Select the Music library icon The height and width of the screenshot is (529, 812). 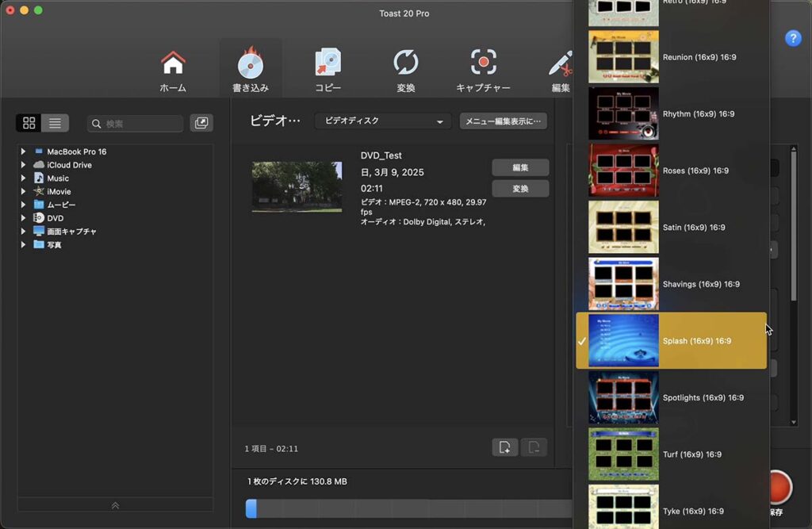coord(39,178)
